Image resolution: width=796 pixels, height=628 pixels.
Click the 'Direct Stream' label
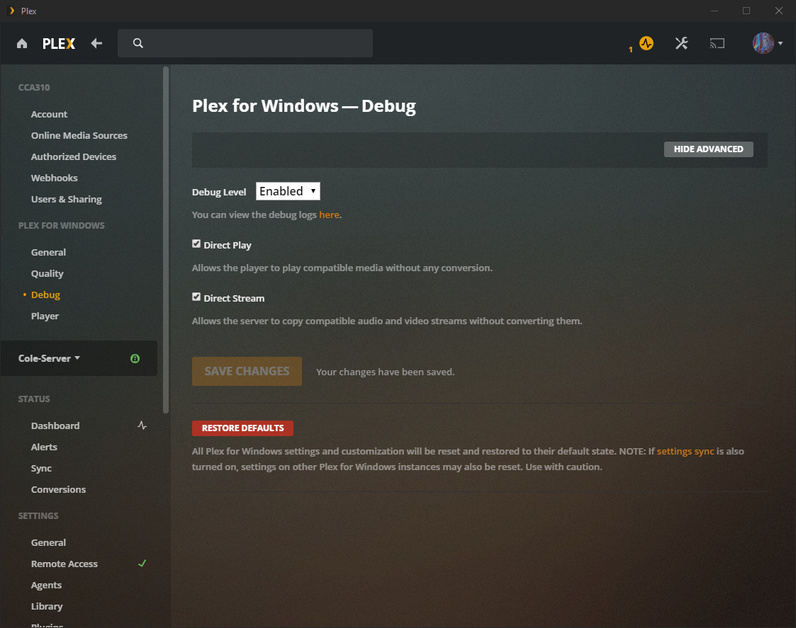point(234,298)
